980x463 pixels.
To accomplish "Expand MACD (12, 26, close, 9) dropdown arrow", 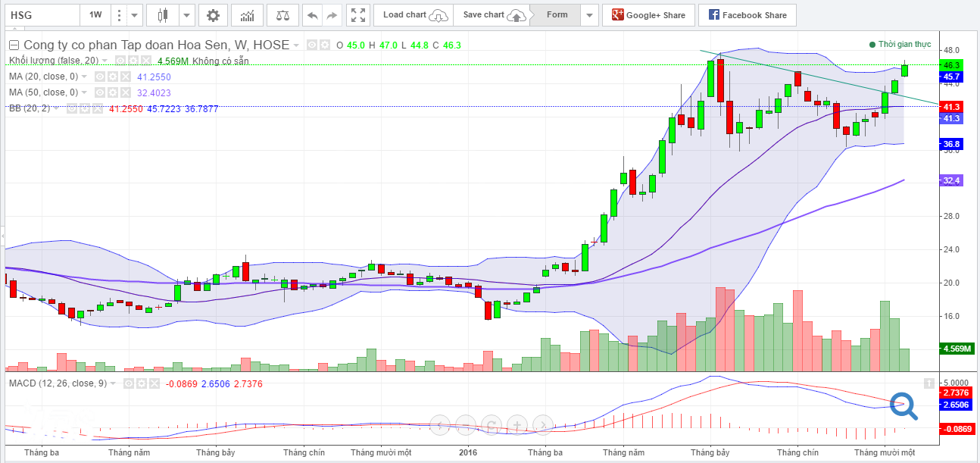I will click(113, 383).
